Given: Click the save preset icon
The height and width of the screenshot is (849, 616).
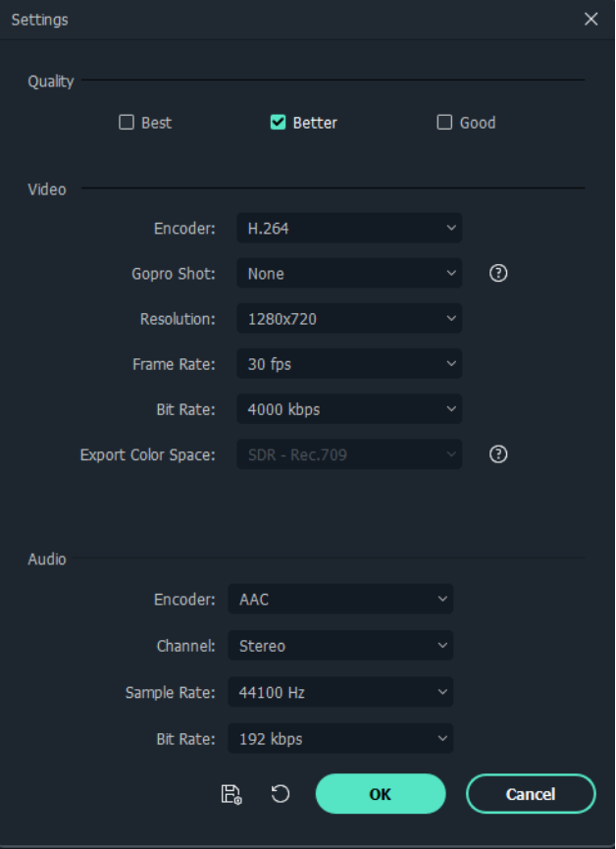Looking at the screenshot, I should [231, 794].
